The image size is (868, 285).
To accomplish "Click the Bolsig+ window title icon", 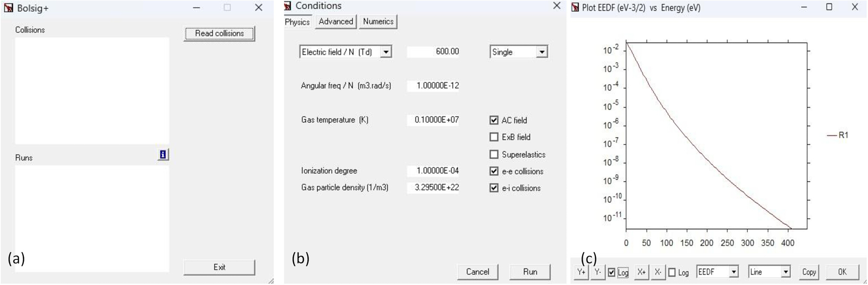I will point(8,8).
